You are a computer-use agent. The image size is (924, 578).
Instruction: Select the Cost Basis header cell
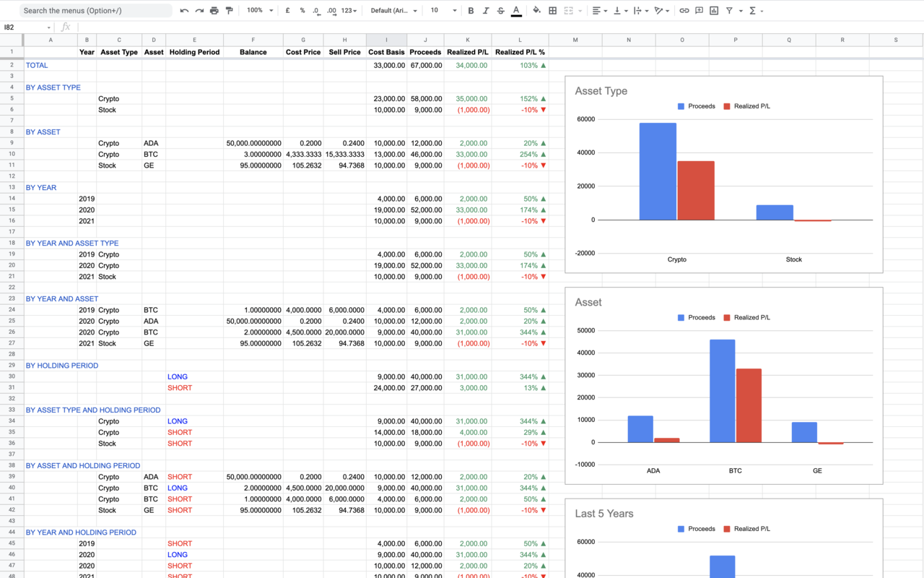[x=386, y=52]
